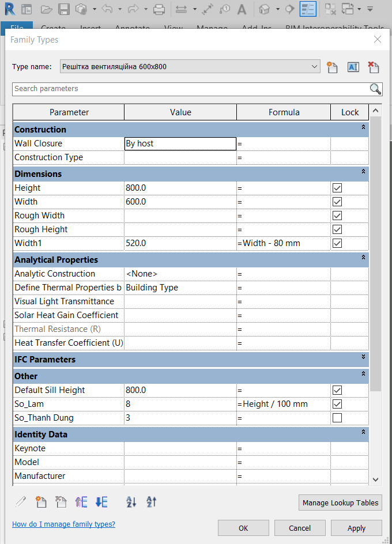The image size is (392, 544).
Task: Enable the Lock checkbox for So_Thanh Dung
Action: 337,418
